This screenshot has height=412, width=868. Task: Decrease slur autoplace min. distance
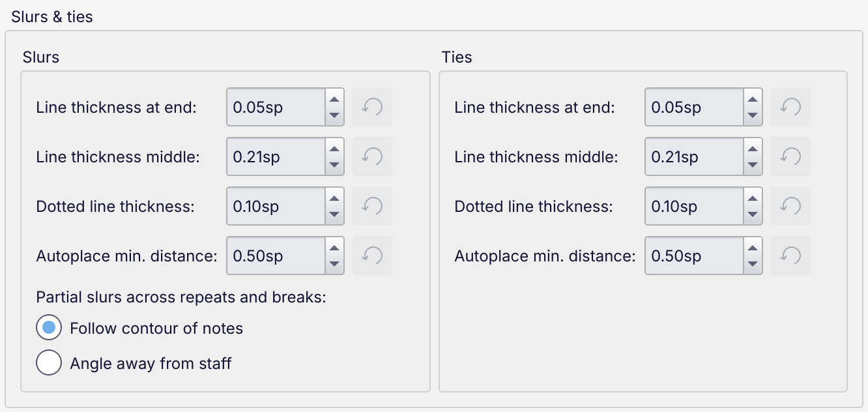[334, 264]
